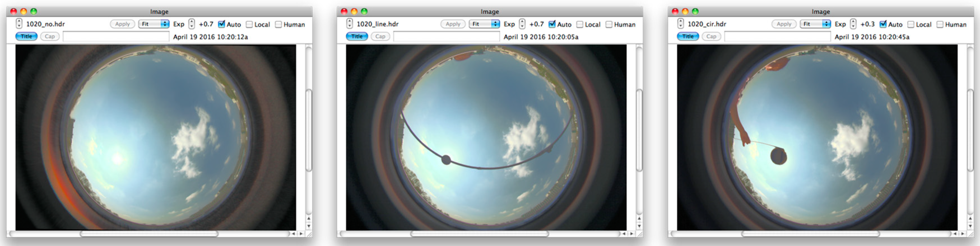
Task: Click Apply button in 1020_cir.hdr window
Action: (784, 24)
